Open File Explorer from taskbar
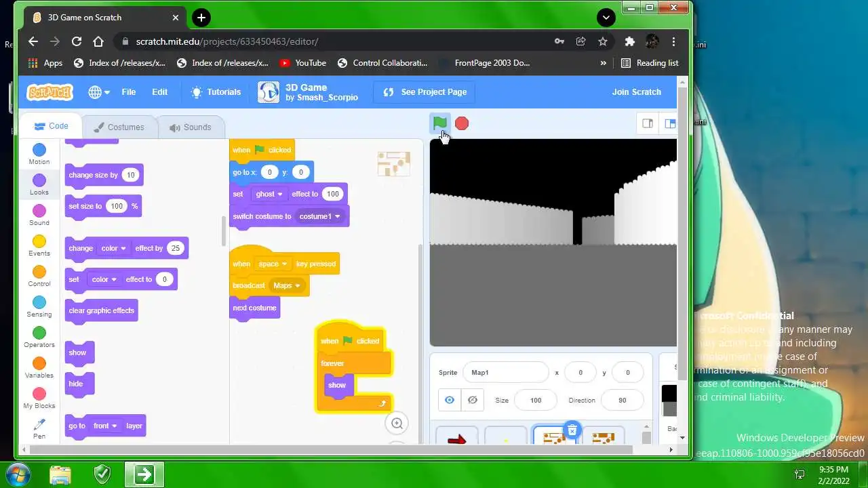 (60, 474)
